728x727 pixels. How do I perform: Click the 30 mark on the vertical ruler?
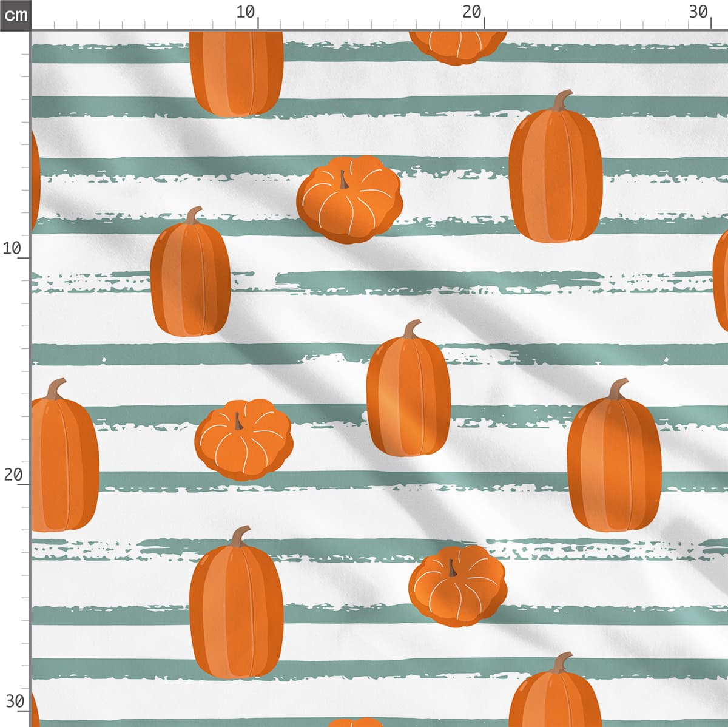[x=15, y=702]
